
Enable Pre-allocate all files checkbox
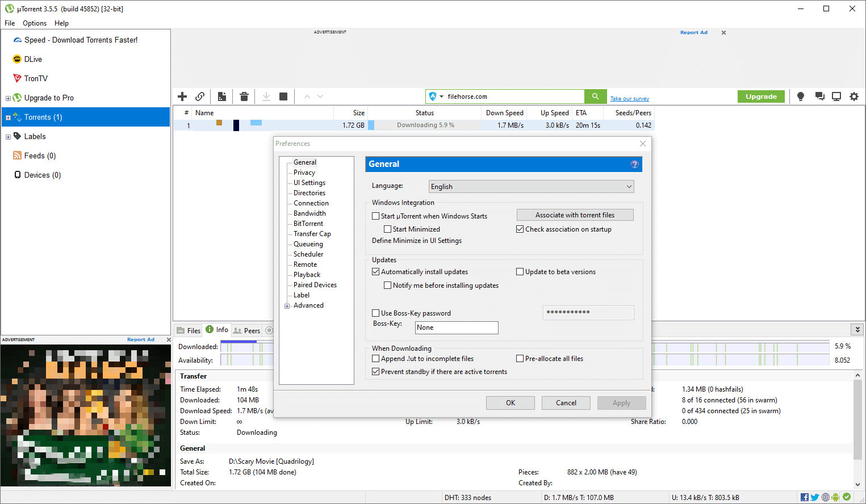coord(520,359)
